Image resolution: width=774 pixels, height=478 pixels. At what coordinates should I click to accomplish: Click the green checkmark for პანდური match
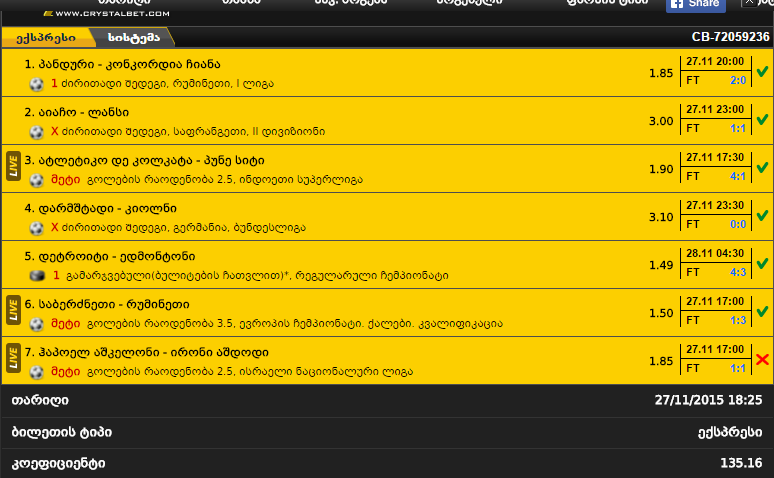click(x=762, y=72)
